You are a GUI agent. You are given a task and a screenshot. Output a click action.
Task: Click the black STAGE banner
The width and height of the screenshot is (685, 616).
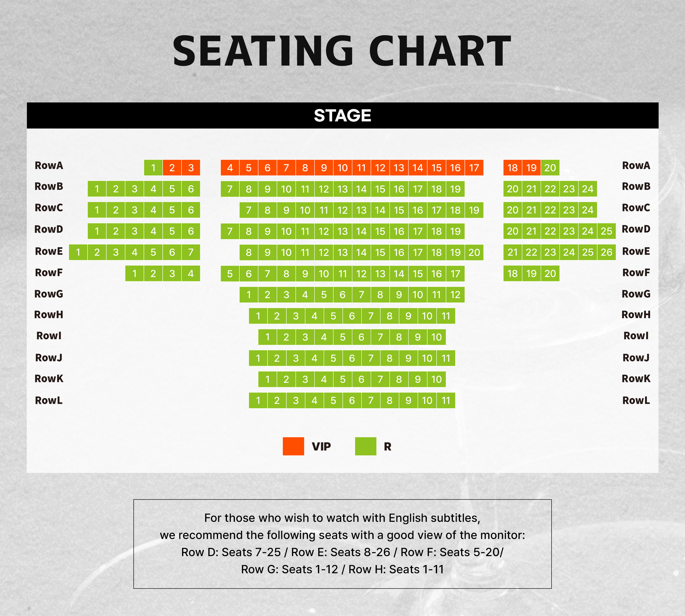(x=342, y=115)
